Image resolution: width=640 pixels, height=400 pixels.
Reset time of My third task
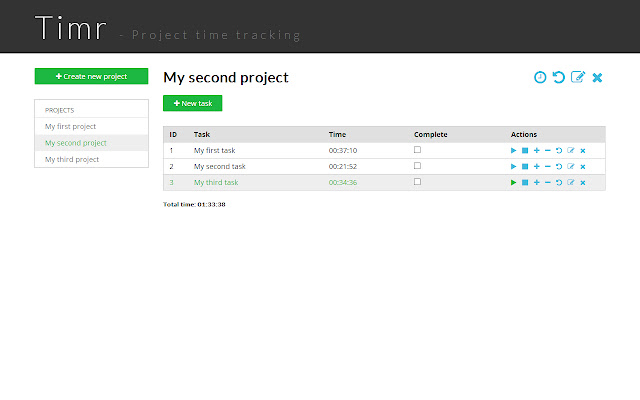click(x=559, y=183)
